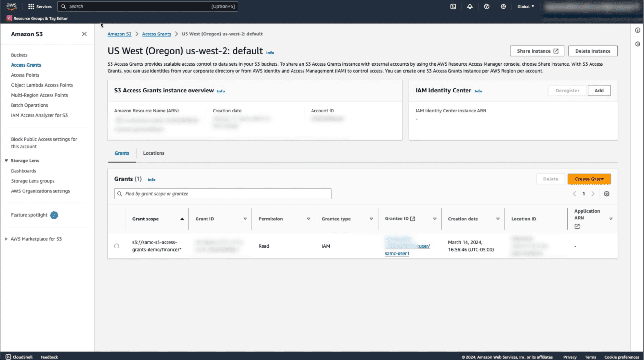Open the Help question mark icon

point(486,6)
